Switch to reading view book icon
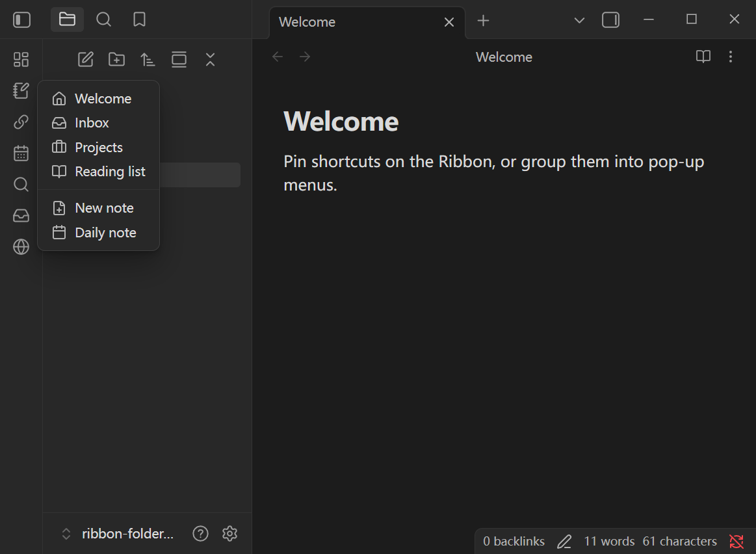The image size is (756, 554). tap(703, 57)
